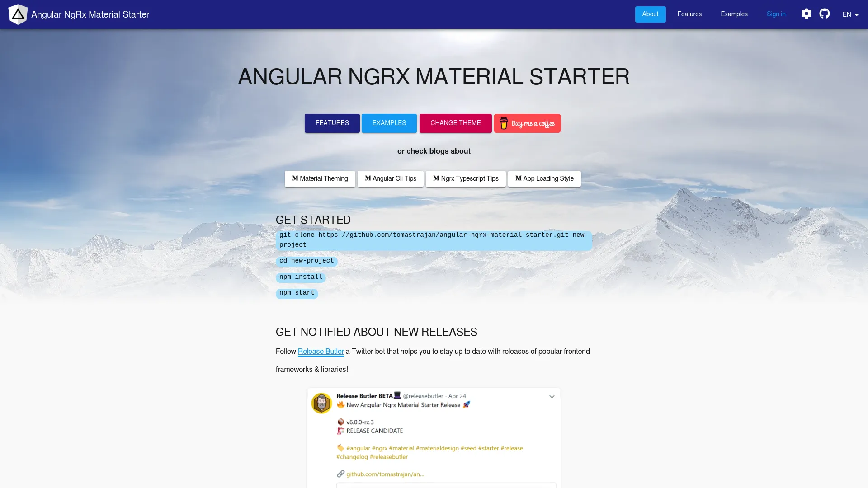
Task: Click the Medium icon on Angular Cli Tips chip
Action: (x=367, y=178)
